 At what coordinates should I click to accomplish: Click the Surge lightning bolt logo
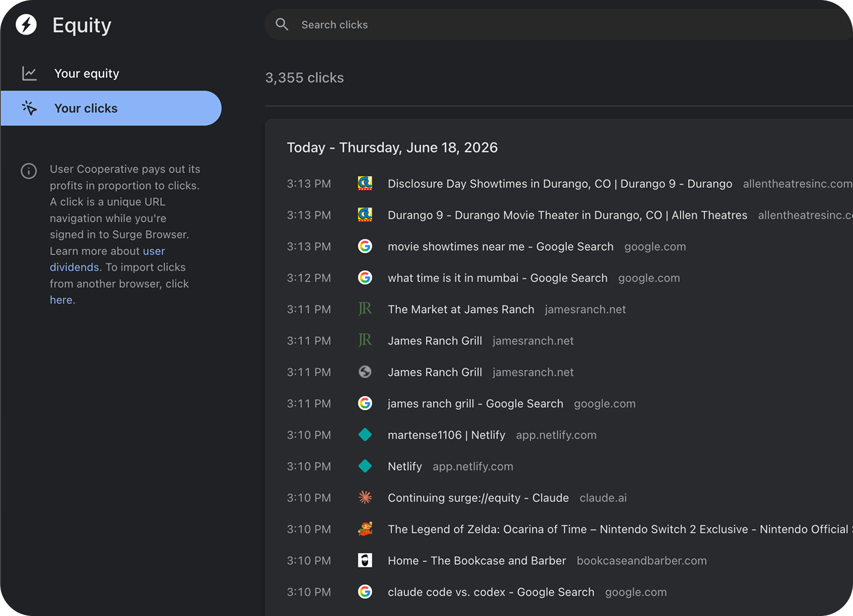26,25
